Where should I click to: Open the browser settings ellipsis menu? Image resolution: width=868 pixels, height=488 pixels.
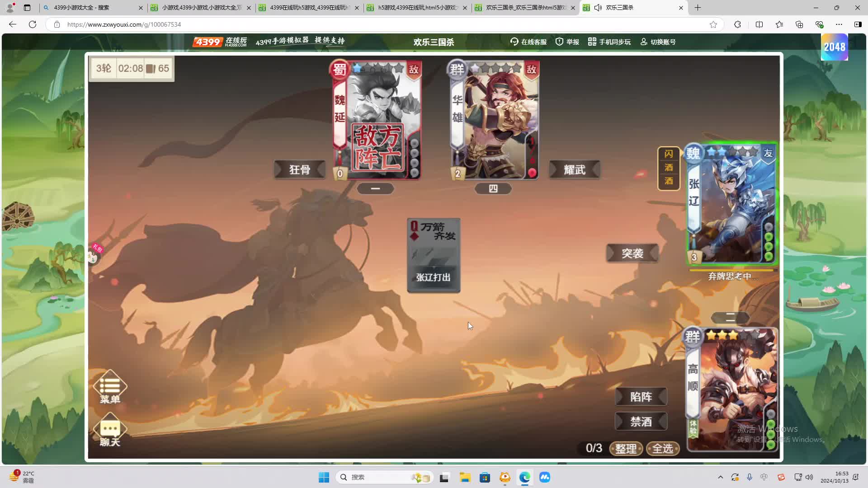point(840,24)
